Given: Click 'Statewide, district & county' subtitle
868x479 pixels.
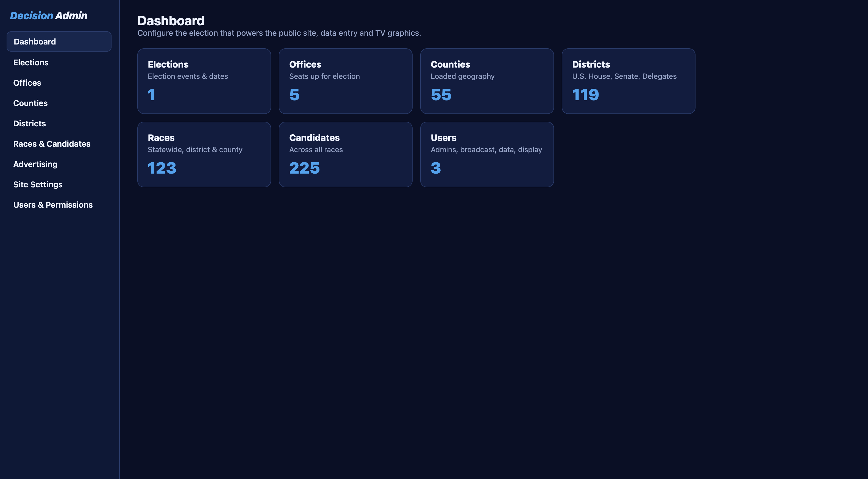Looking at the screenshot, I should coord(195,150).
